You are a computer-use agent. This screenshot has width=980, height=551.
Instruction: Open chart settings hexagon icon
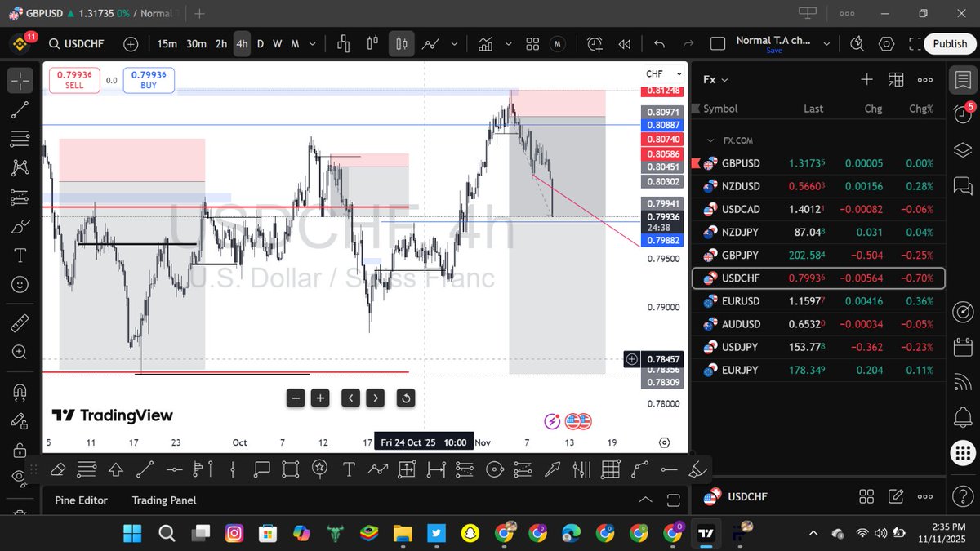[x=886, y=44]
